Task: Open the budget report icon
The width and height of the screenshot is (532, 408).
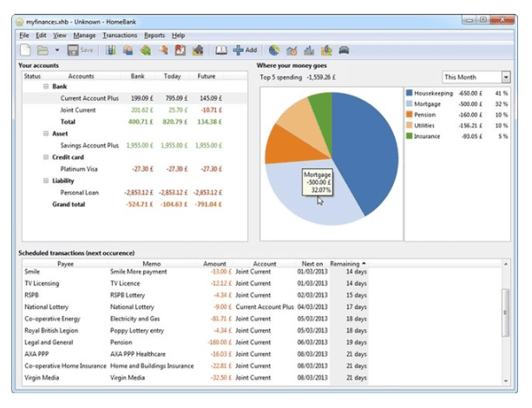Action: coord(326,50)
